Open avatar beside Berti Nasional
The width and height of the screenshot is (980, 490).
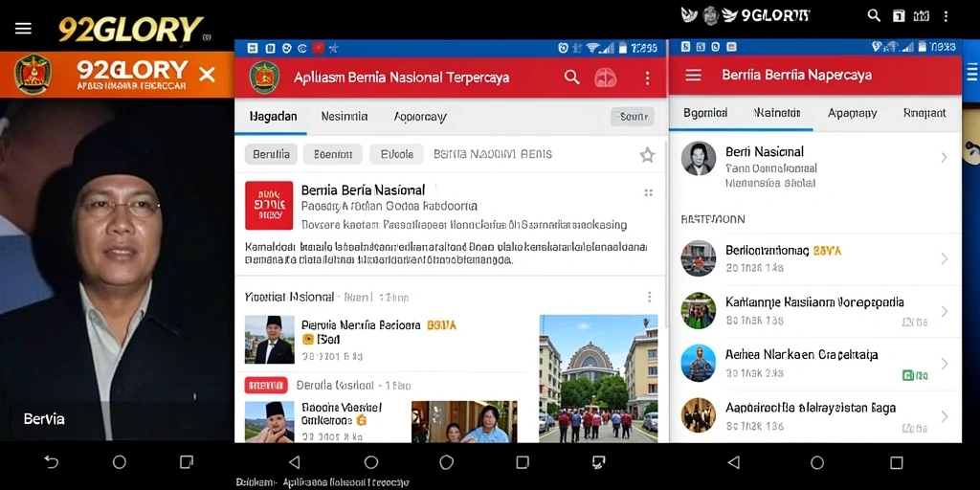tap(698, 158)
